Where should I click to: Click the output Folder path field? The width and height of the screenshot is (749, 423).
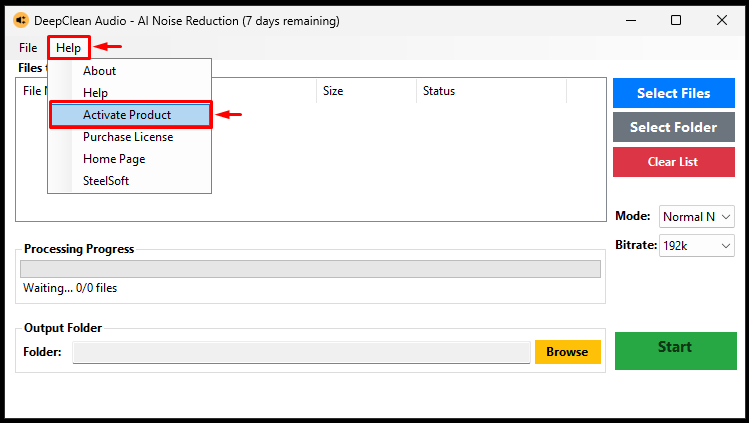point(301,352)
